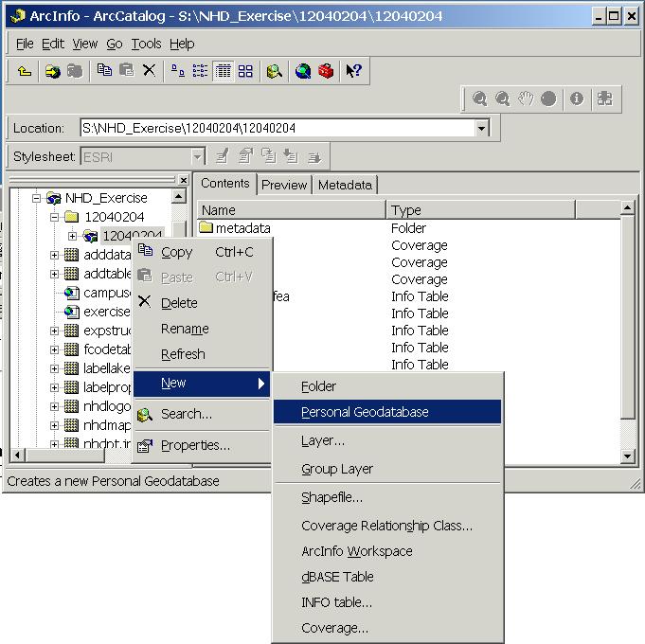645x644 pixels.
Task: Select Shapefile... in the New submenu
Action: (x=331, y=497)
